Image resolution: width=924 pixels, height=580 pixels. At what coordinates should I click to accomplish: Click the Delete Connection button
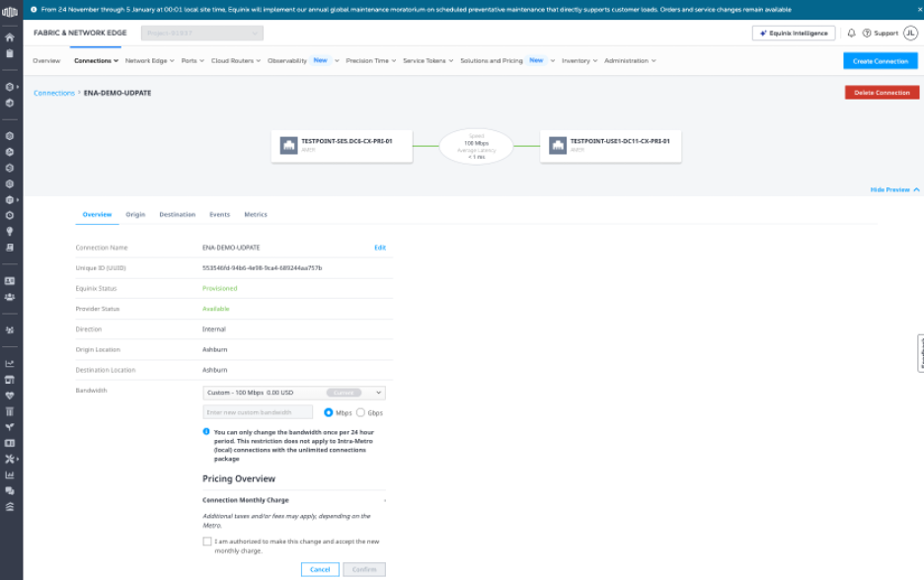click(x=882, y=93)
